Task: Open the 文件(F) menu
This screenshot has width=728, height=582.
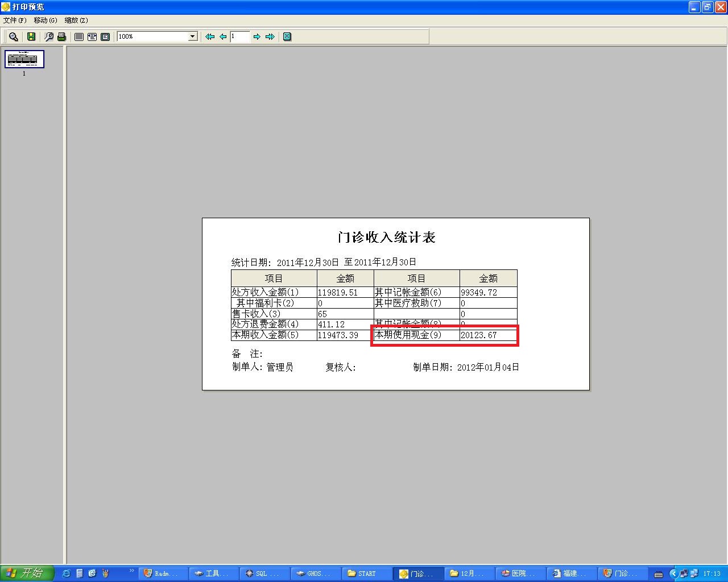Action: [x=15, y=20]
